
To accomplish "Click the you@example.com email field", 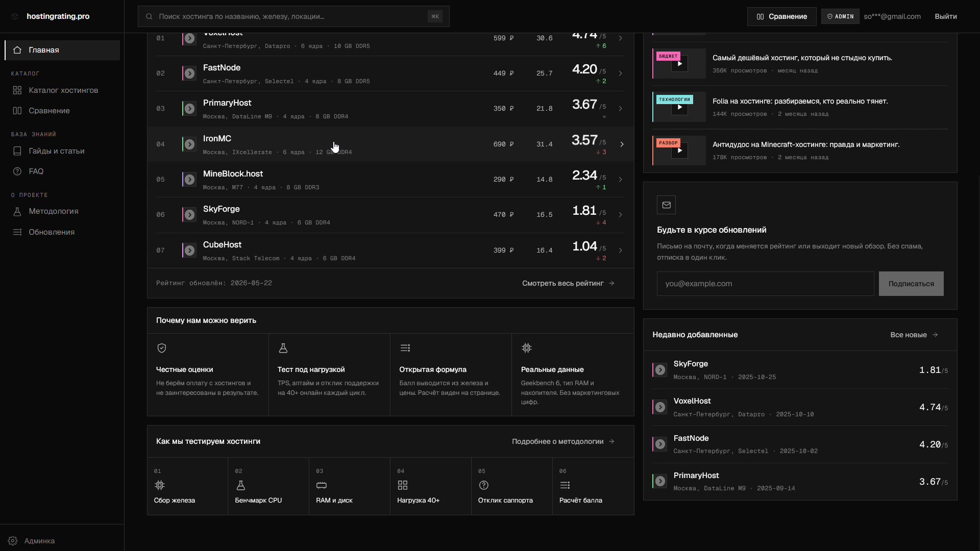I will (x=765, y=284).
